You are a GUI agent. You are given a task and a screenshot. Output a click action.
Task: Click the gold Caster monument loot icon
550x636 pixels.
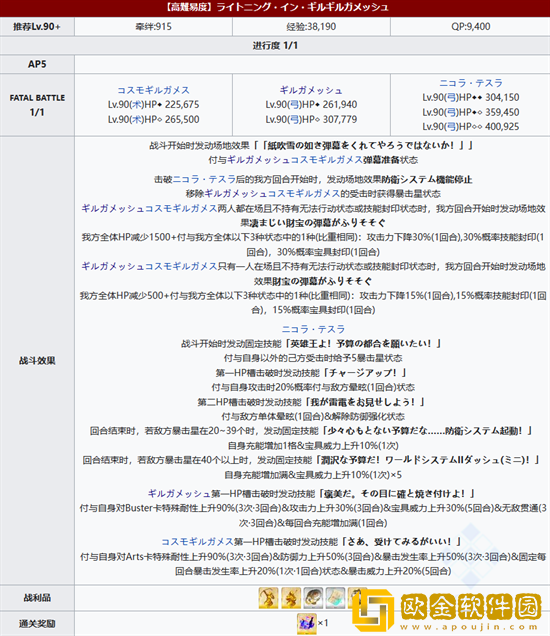291,597
